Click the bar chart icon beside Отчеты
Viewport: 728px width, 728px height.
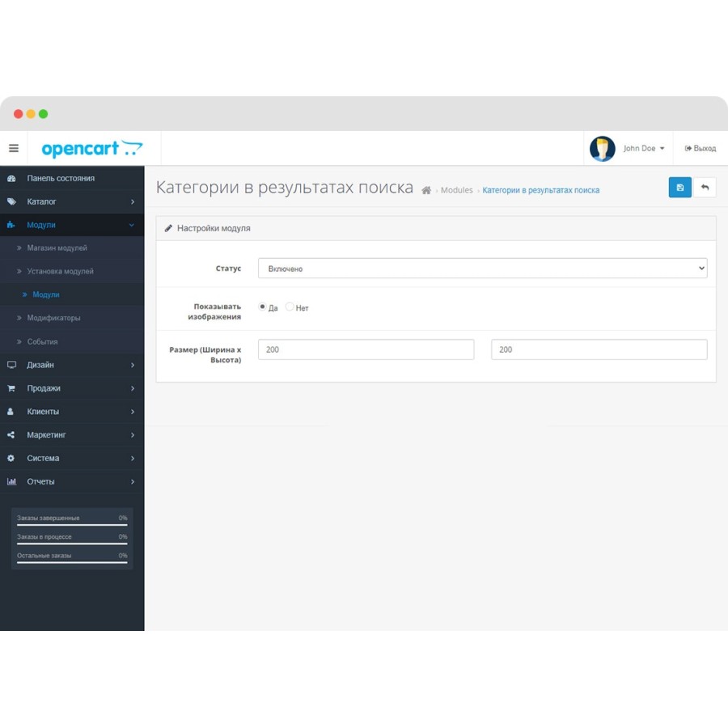(x=11, y=481)
